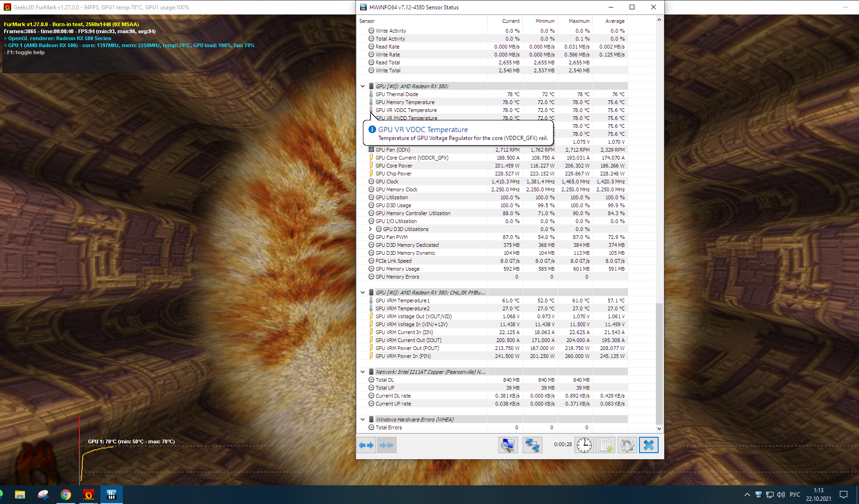Click the chip icon of Network Intel I211AT group

tap(371, 372)
